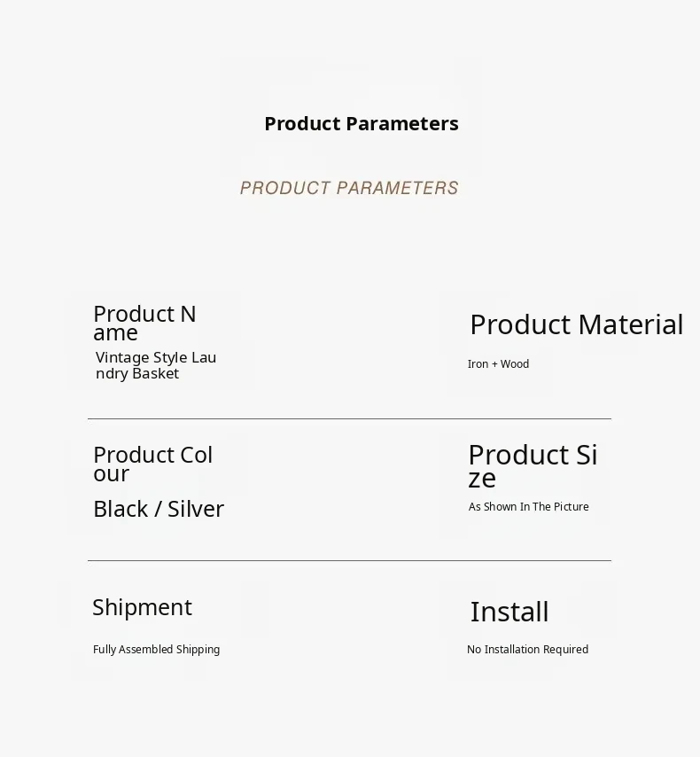
Task: Click the word "Basket" in product name value
Action: pyautogui.click(x=156, y=374)
